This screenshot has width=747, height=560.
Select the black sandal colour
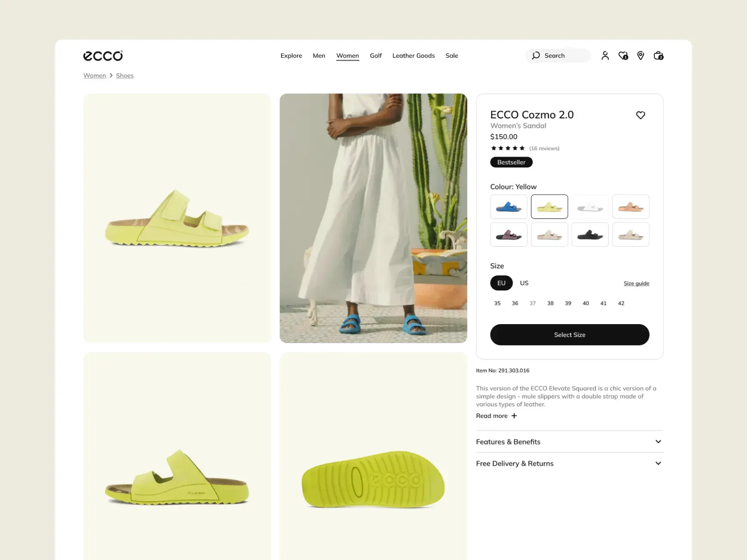(x=590, y=235)
